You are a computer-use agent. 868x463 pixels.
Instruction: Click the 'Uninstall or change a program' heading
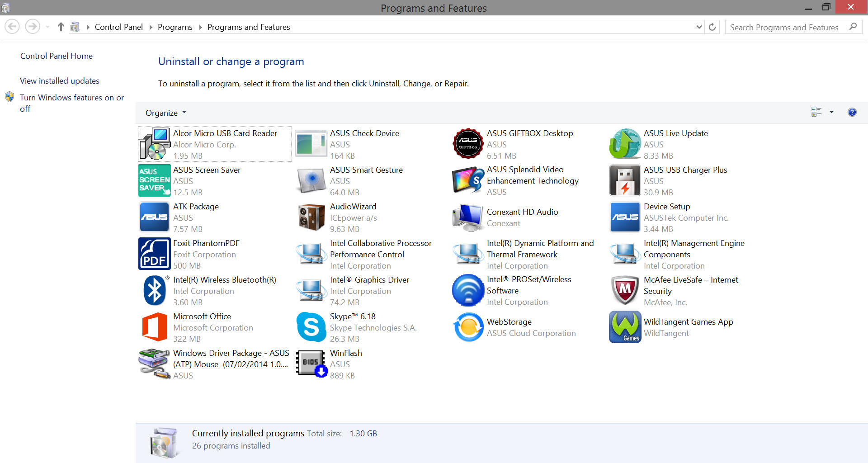231,61
